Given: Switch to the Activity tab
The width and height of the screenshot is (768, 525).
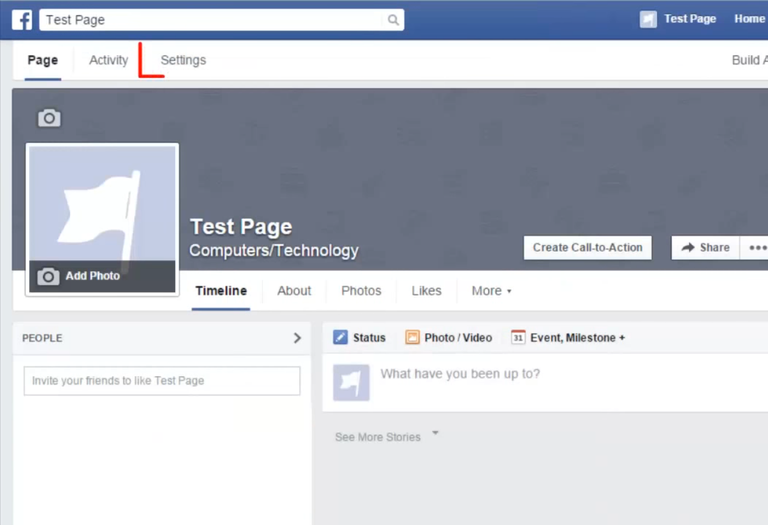Looking at the screenshot, I should (108, 60).
